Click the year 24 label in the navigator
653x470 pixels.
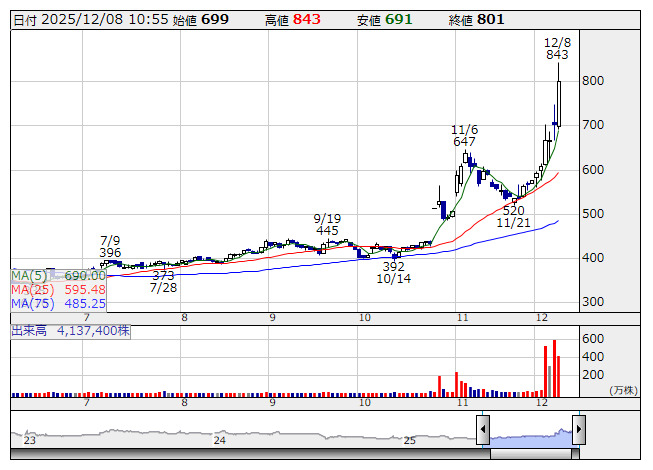[220, 439]
